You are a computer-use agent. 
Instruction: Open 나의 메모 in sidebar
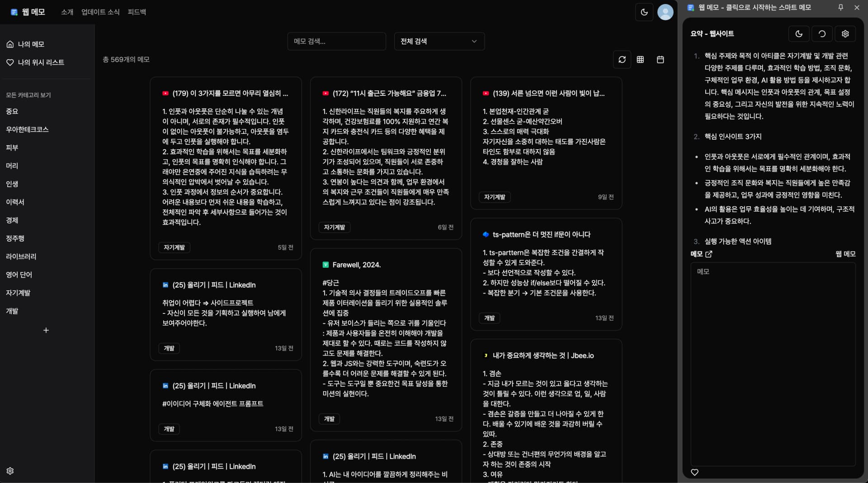(x=25, y=44)
